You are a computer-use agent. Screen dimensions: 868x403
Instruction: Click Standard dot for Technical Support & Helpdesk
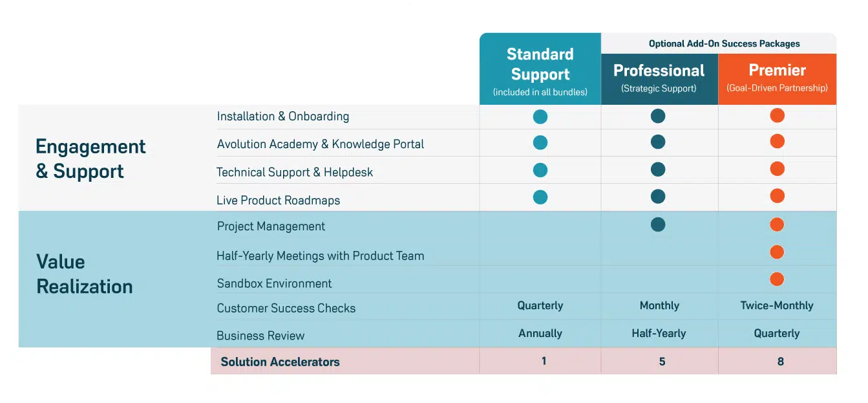coord(540,170)
